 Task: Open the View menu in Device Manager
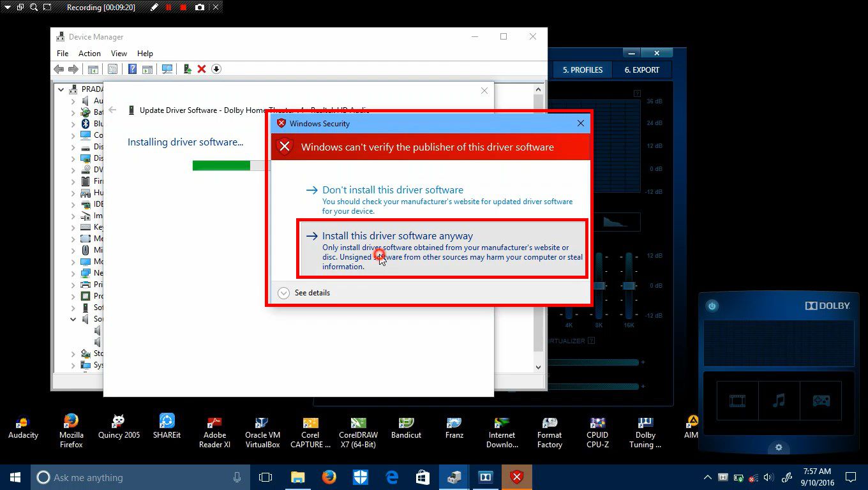tap(119, 54)
